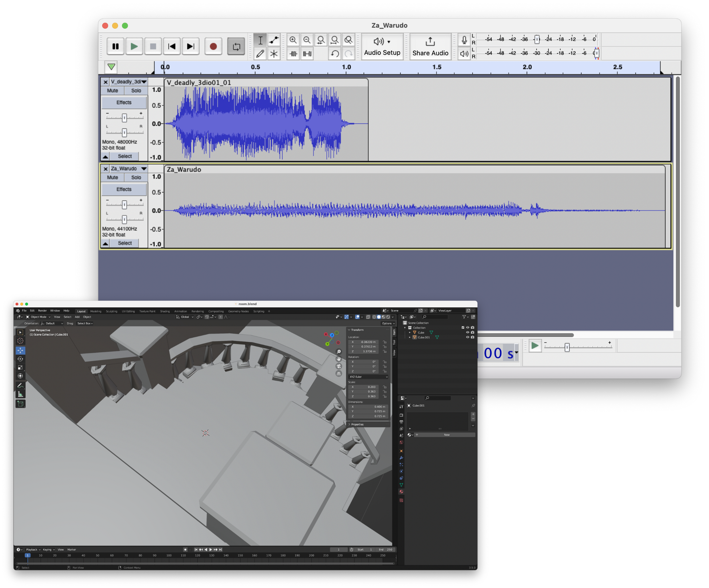Mute the V_deadly_3dio track
This screenshot has width=709, height=588.
click(112, 91)
